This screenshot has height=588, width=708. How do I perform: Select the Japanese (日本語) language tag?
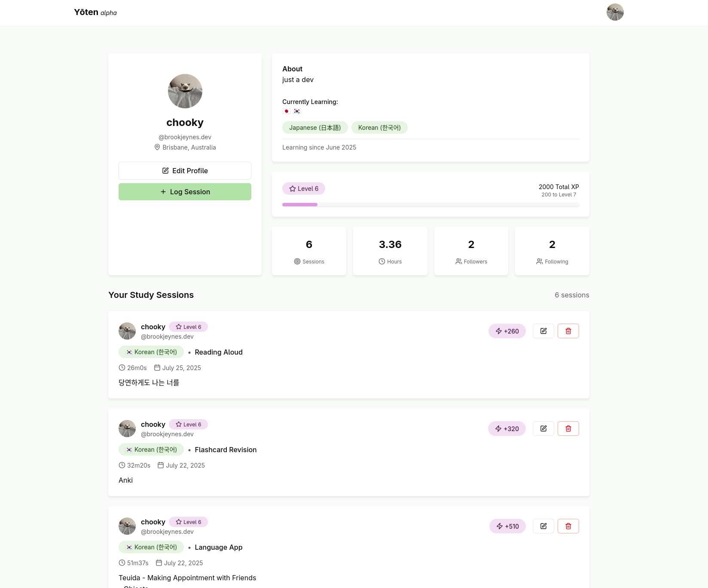315,128
